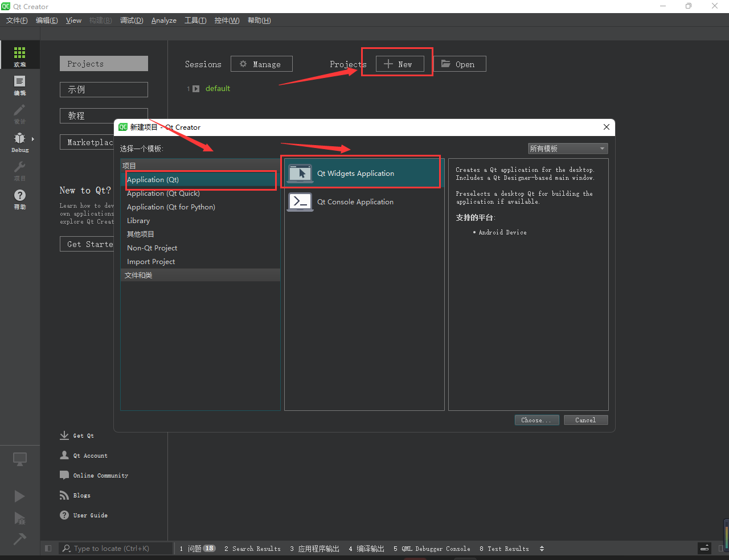The height and width of the screenshot is (560, 729).
Task: Open the 问题 issues output pane
Action: click(x=197, y=549)
